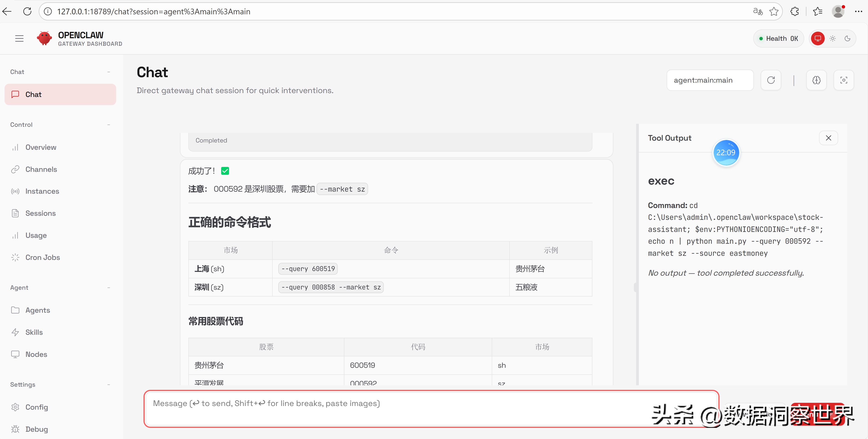
Task: Collapse the Control sidebar section
Action: pyautogui.click(x=108, y=124)
